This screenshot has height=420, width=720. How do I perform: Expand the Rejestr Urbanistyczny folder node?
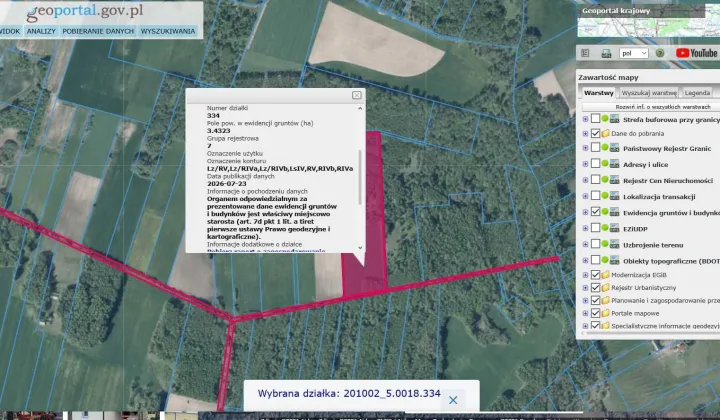point(585,288)
